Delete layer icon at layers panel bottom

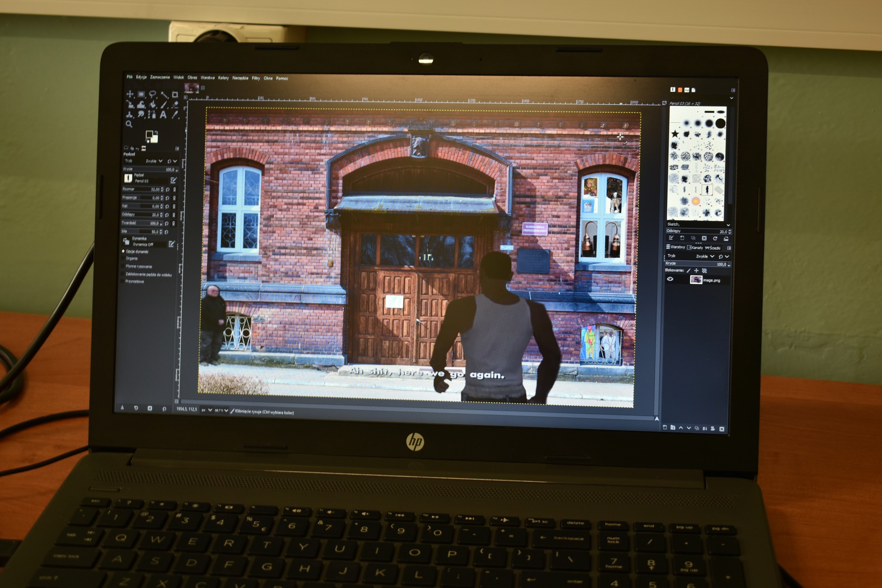click(x=722, y=429)
